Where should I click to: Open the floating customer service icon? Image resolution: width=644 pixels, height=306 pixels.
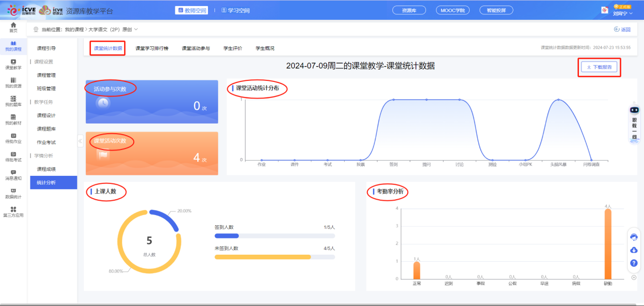coord(633,236)
